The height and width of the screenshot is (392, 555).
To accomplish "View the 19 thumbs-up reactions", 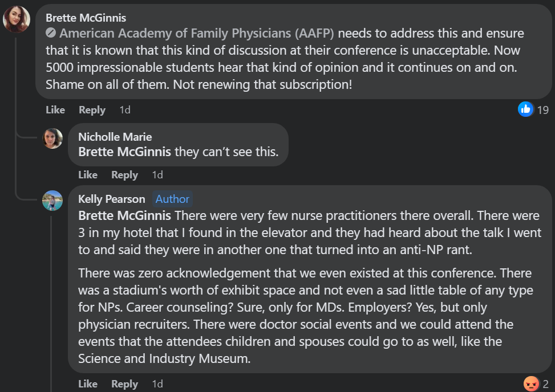I will coord(533,109).
